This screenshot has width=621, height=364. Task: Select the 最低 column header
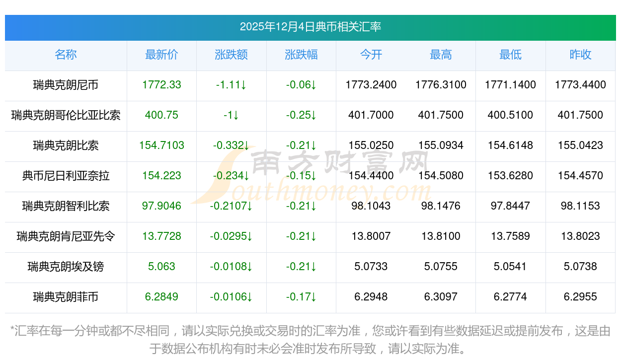coord(511,55)
